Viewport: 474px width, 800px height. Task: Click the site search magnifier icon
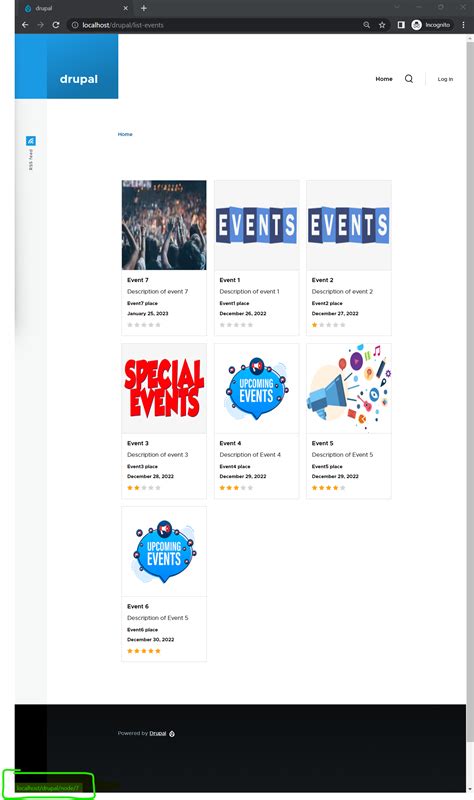(409, 79)
